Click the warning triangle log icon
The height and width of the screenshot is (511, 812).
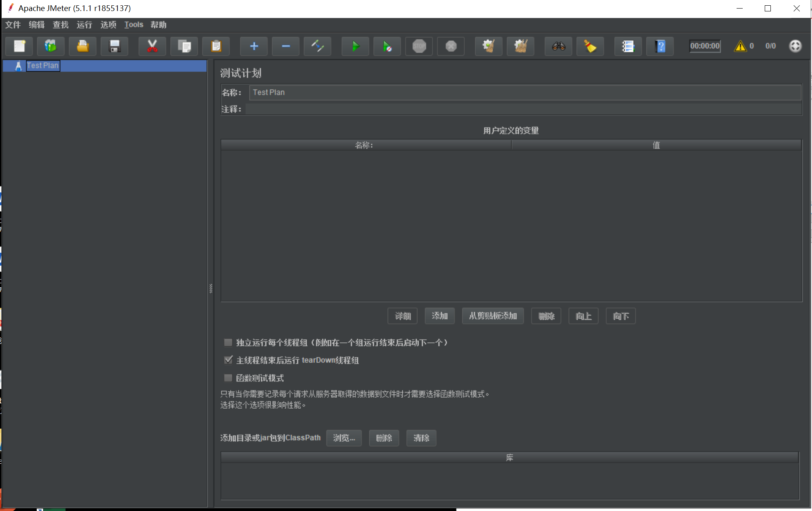pyautogui.click(x=740, y=46)
